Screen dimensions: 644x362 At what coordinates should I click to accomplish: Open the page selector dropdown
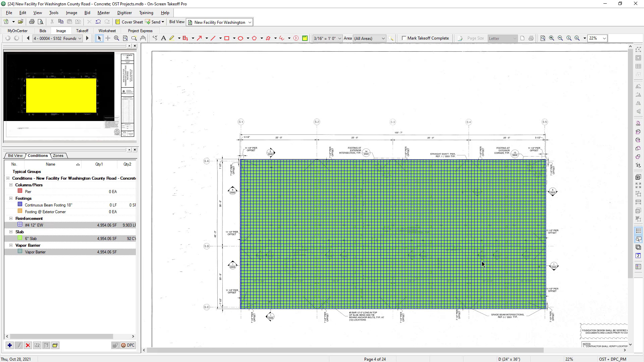(x=80, y=38)
